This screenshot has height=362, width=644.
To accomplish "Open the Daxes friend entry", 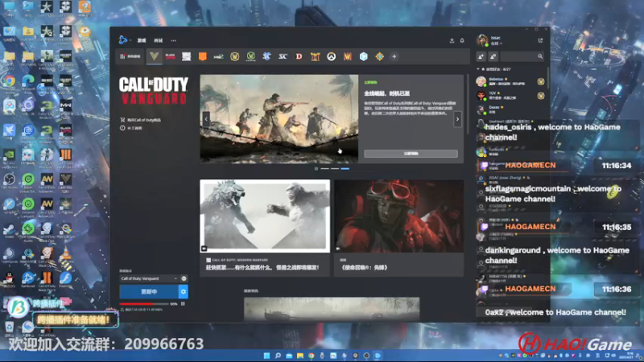I will (510, 109).
